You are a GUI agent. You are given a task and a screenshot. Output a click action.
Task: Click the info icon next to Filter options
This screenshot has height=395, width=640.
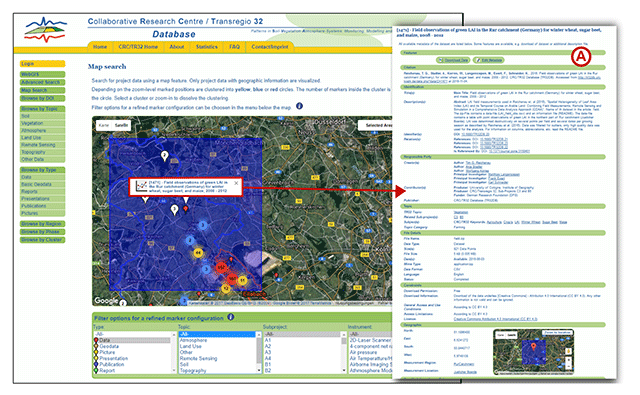231,317
